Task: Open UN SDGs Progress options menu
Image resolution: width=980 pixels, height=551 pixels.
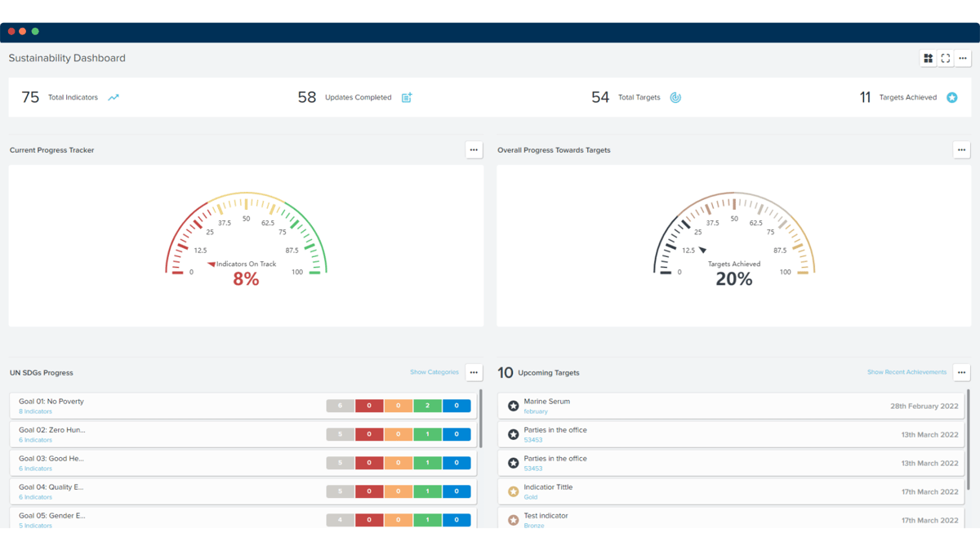Action: (474, 372)
